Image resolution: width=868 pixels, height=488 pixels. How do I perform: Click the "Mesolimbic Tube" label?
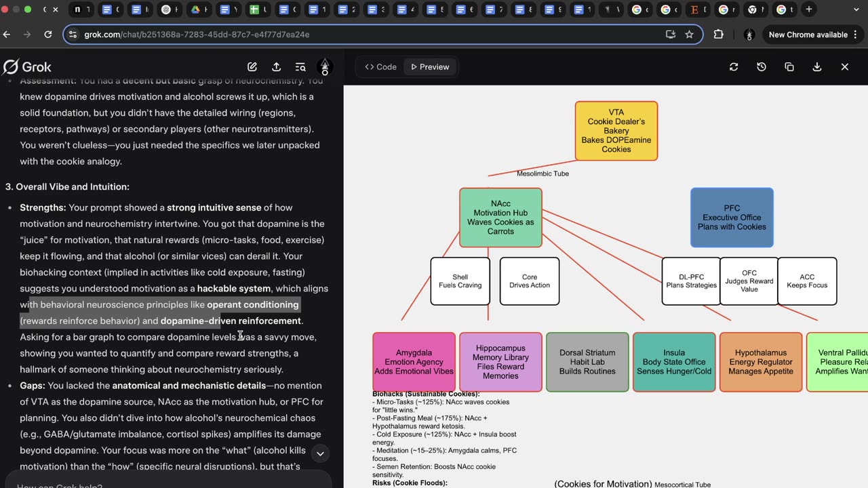542,174
